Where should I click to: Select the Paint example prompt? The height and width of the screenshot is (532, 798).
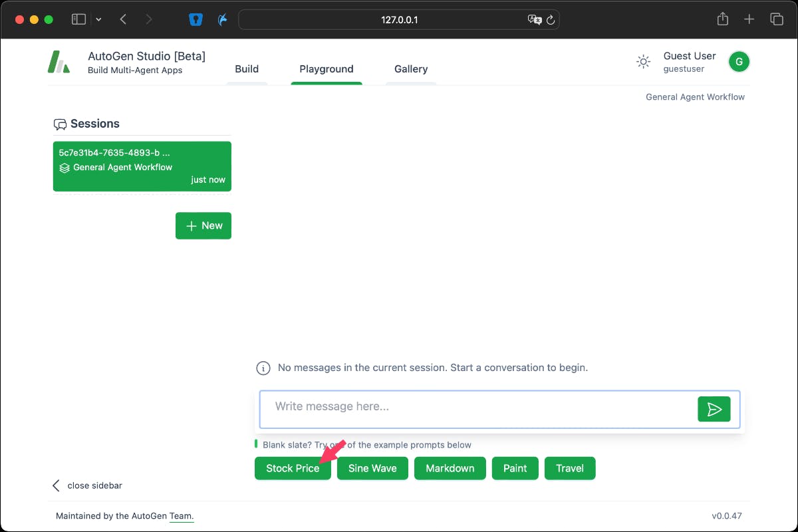click(515, 468)
